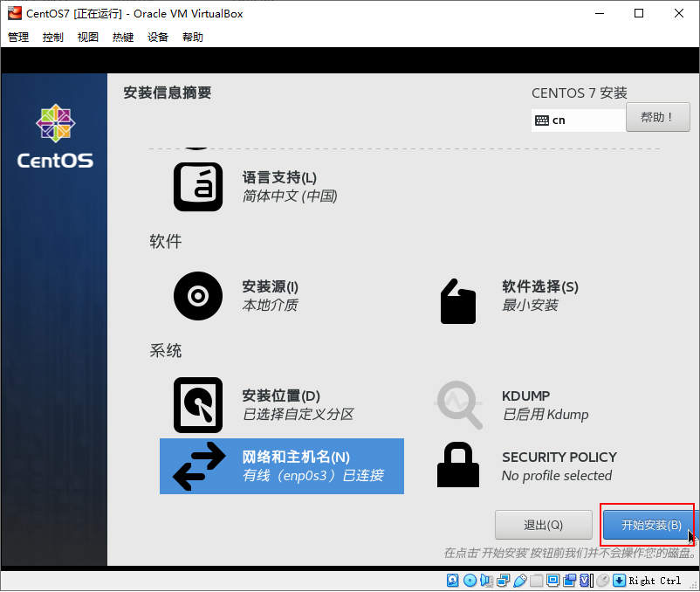
Task: Click the network adapter status bar icon
Action: (504, 581)
